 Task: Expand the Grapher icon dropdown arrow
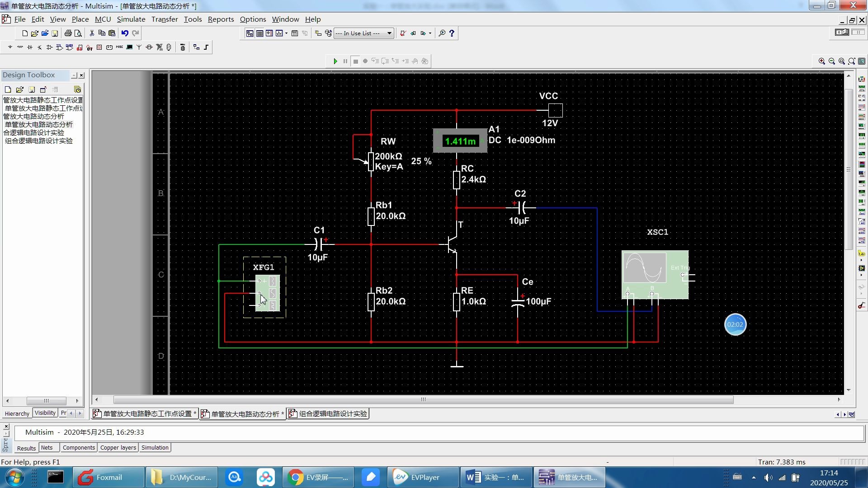(x=286, y=33)
